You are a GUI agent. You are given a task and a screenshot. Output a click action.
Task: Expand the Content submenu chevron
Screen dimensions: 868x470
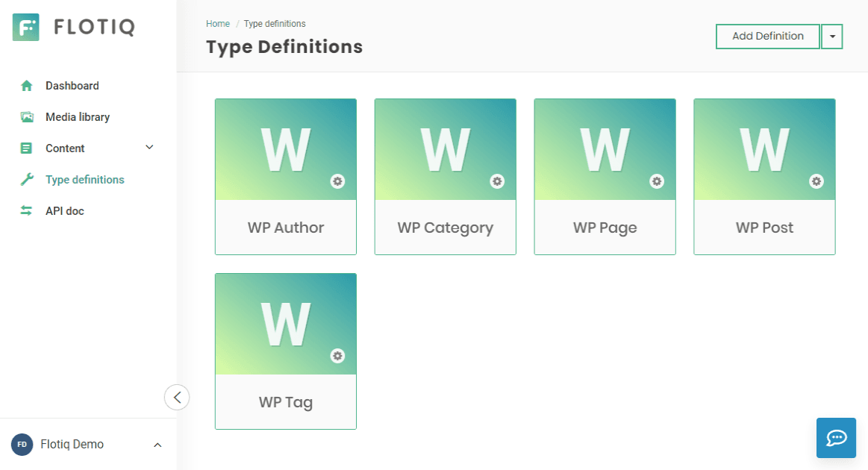[x=149, y=147]
